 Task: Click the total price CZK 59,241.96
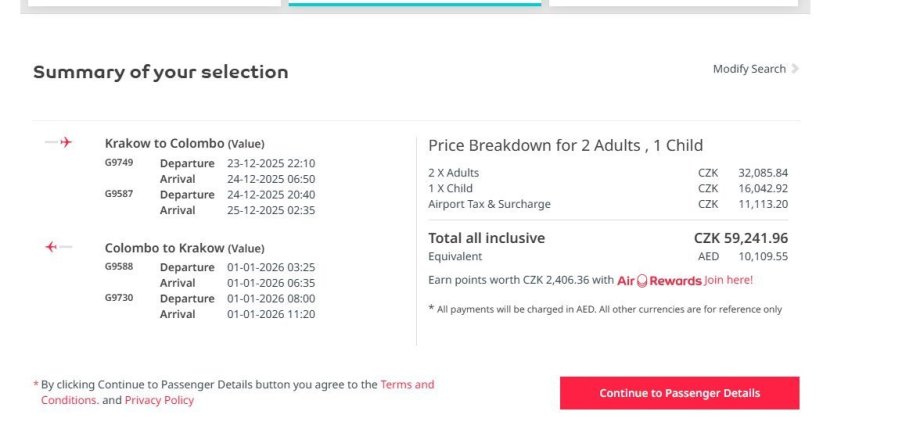[740, 238]
